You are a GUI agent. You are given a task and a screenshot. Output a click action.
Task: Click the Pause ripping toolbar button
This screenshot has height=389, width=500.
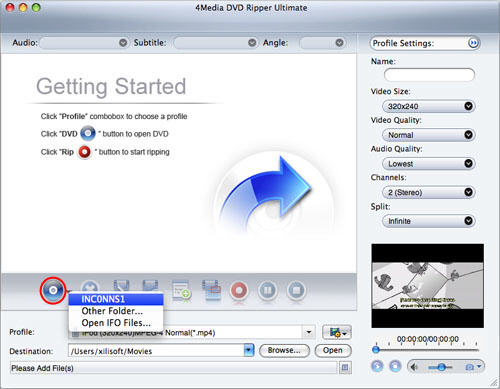267,290
